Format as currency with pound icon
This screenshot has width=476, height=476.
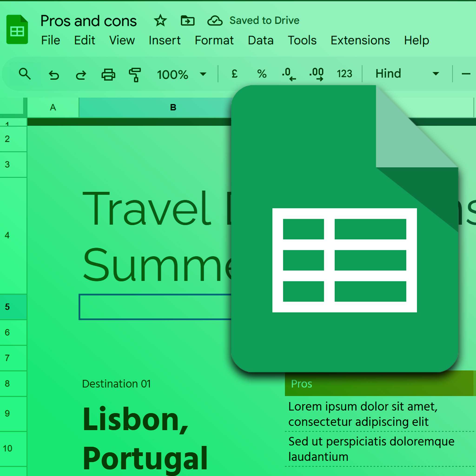pyautogui.click(x=235, y=73)
